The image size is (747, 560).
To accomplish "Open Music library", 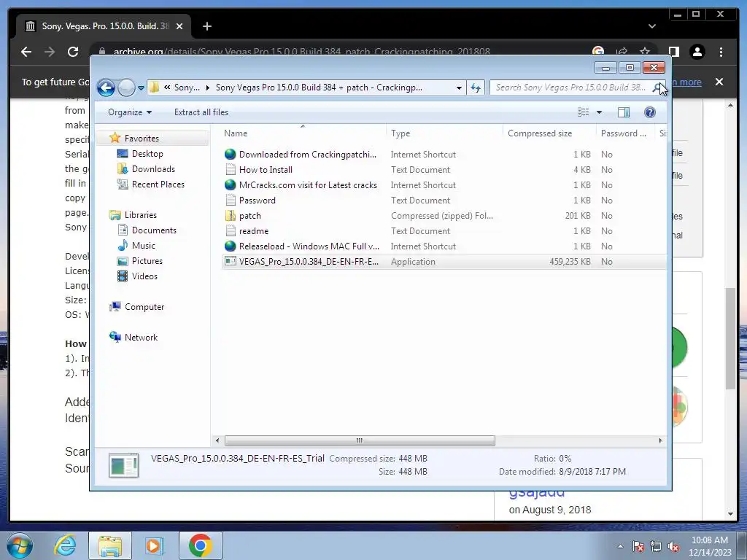I will 144,246.
